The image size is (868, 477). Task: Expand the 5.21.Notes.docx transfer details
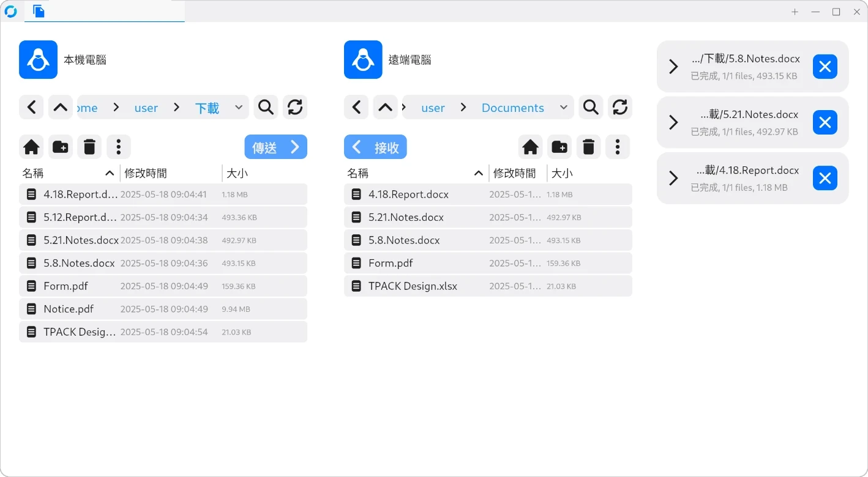pyautogui.click(x=673, y=122)
